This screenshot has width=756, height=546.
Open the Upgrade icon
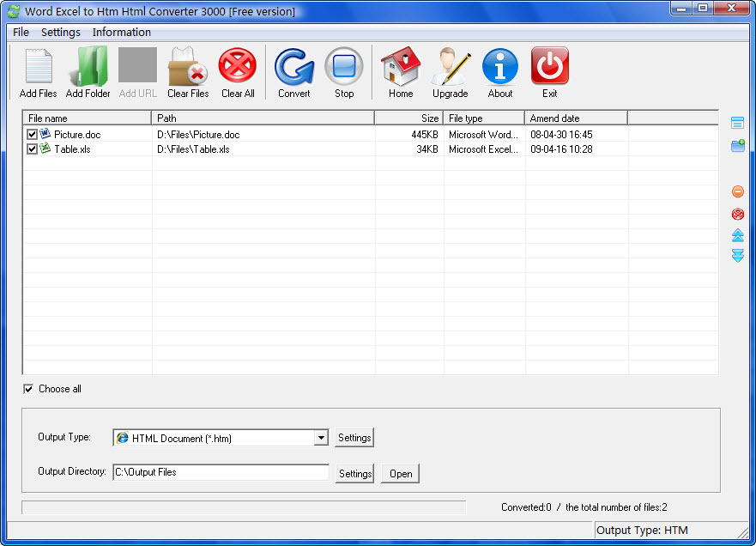[450, 68]
